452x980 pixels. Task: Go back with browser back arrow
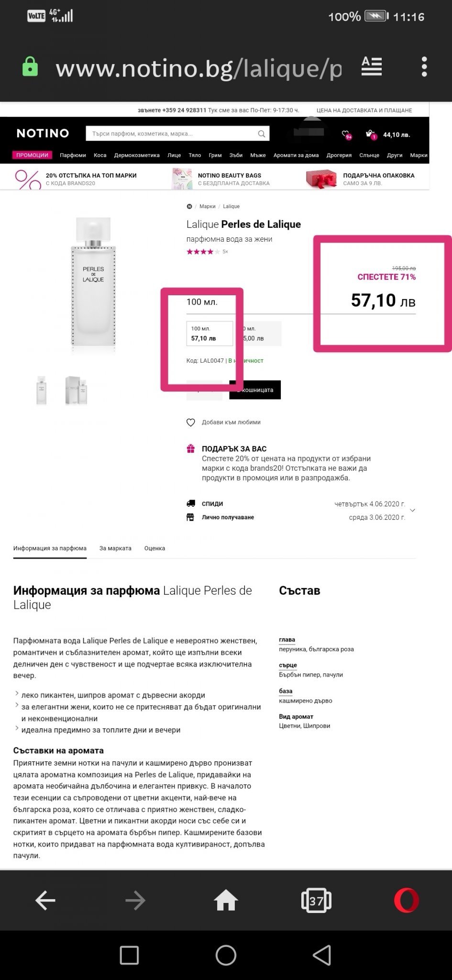(45, 901)
